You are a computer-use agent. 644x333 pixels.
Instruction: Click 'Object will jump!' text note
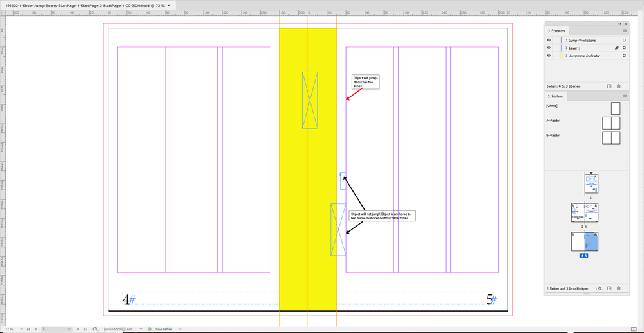(365, 82)
